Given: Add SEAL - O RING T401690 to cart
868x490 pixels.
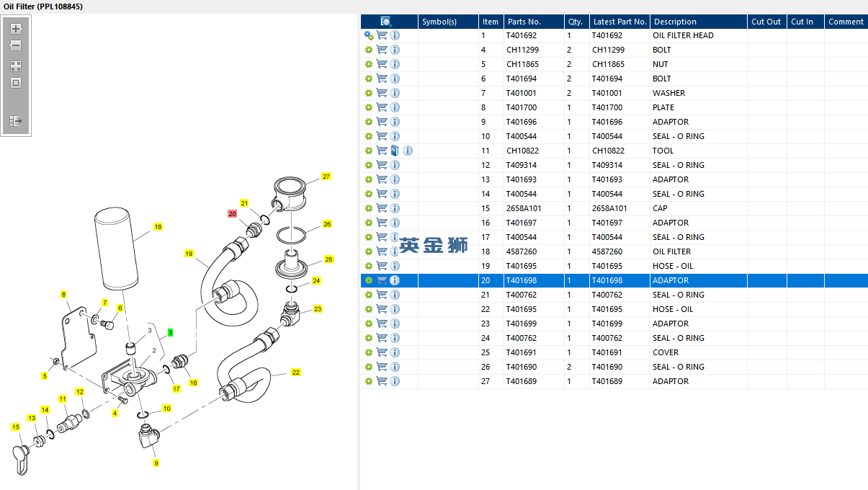Looking at the screenshot, I should [382, 367].
